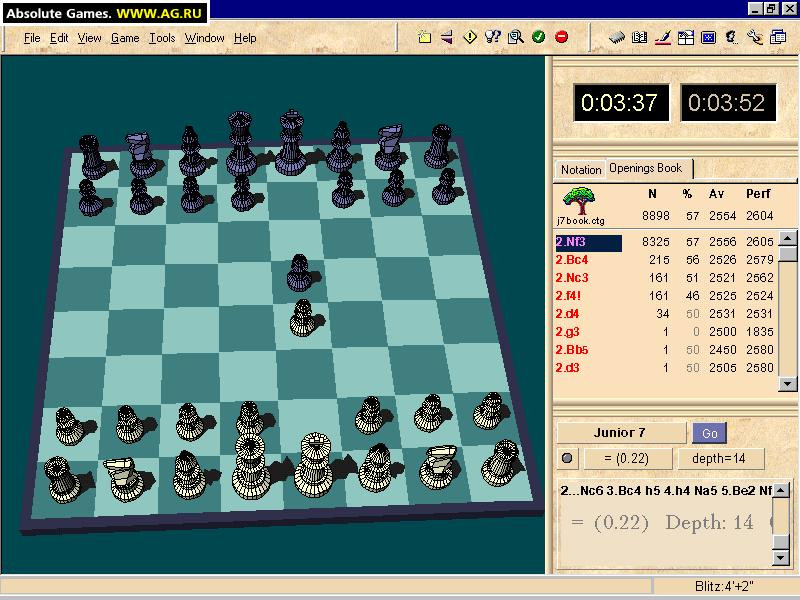Switch to the Notation tab
The width and height of the screenshot is (800, 600).
click(x=580, y=169)
